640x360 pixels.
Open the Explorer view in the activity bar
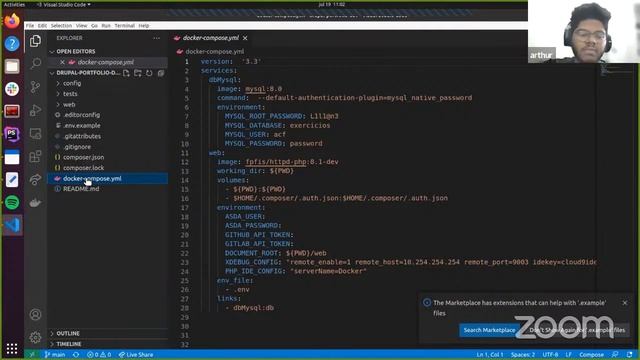click(x=35, y=41)
